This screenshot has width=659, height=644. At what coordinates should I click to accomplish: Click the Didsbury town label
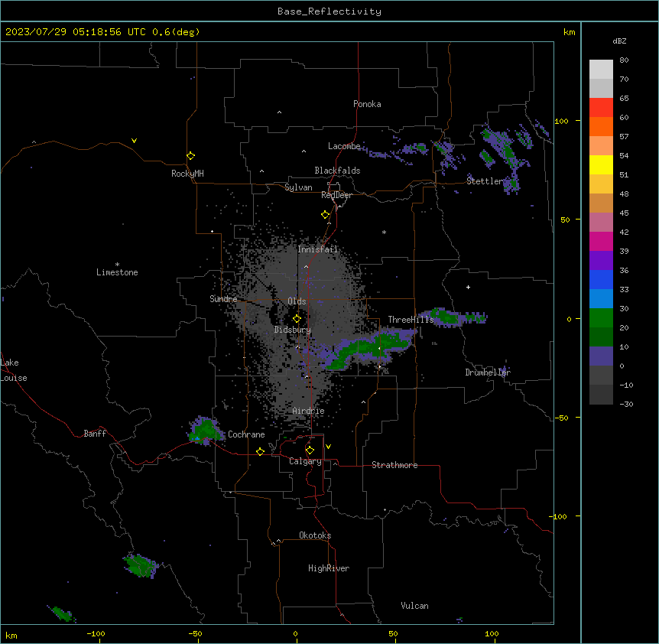click(292, 330)
